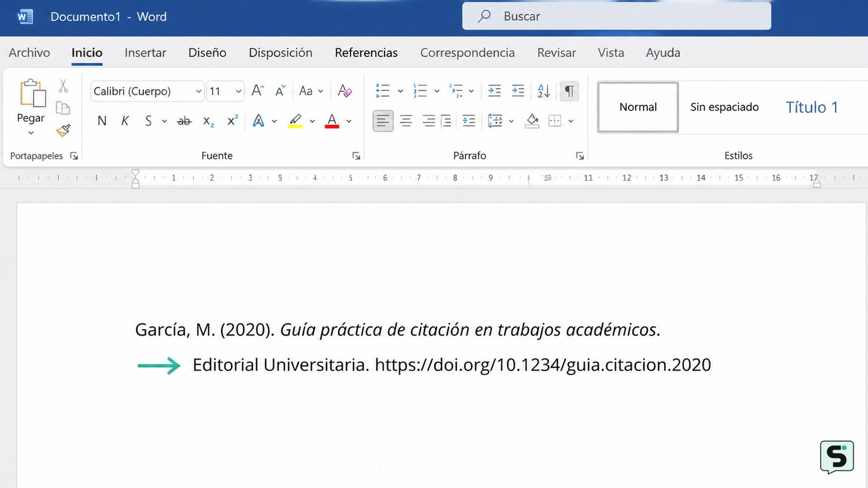Select the Format Painter brush icon

coord(63,130)
